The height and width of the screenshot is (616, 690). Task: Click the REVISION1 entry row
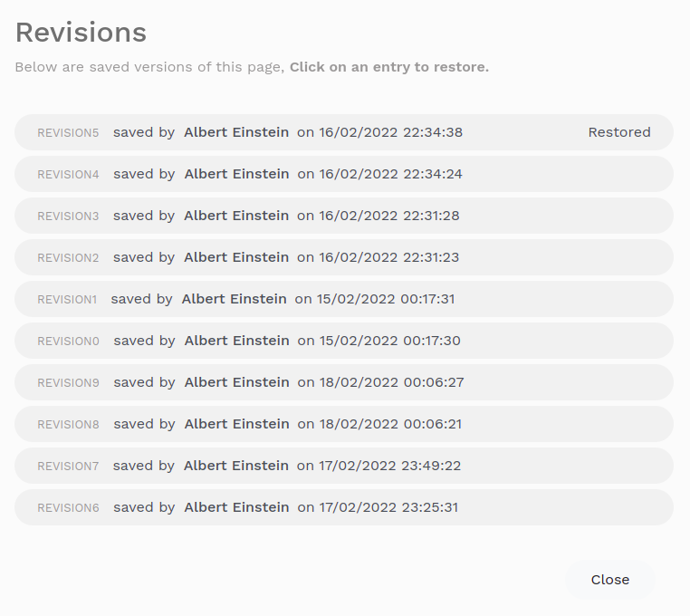click(x=344, y=299)
